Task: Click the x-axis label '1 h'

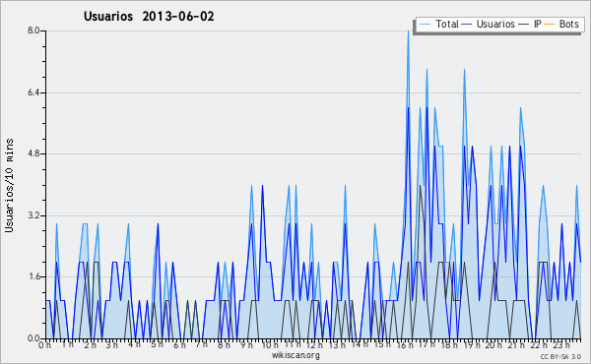Action: (68, 344)
